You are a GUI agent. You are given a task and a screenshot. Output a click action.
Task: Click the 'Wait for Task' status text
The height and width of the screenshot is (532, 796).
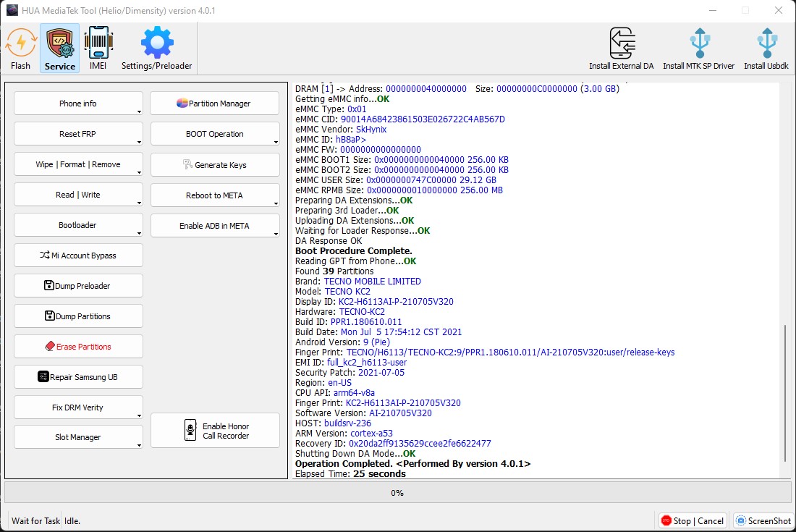pos(35,521)
